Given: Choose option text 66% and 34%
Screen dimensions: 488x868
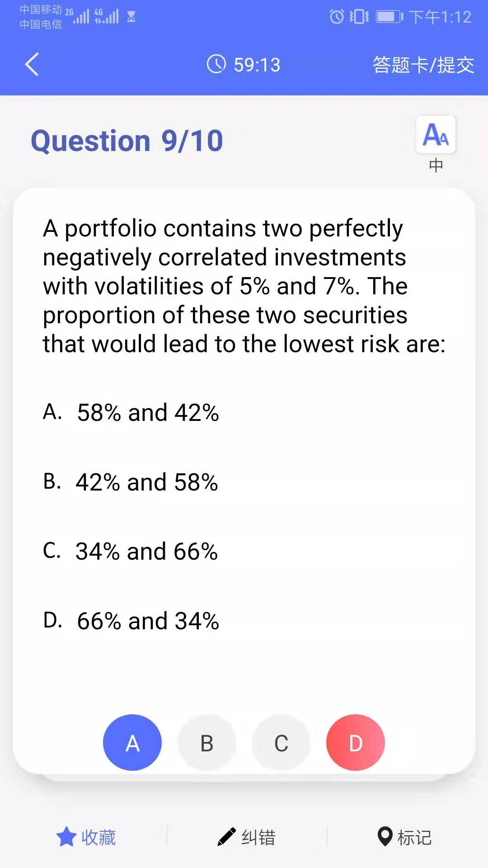Looking at the screenshot, I should [148, 621].
